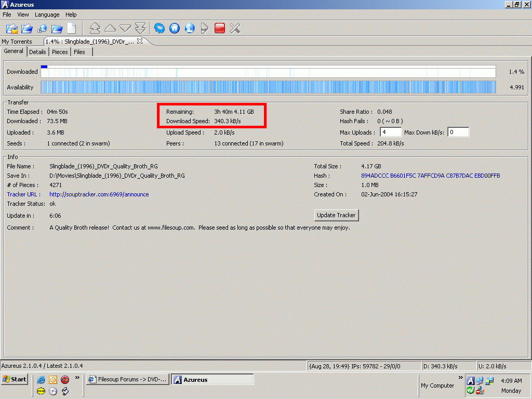Click the orange clock quick launch icon
This screenshot has height=399, width=532.
53,380
